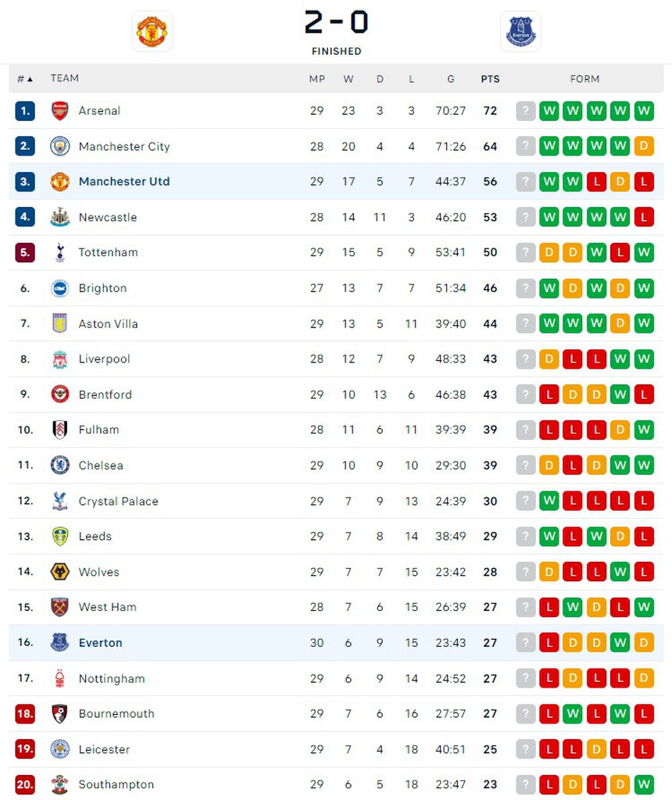Screen dimensions: 672x800
Task: Click the Arsenal club crest
Action: (x=60, y=111)
